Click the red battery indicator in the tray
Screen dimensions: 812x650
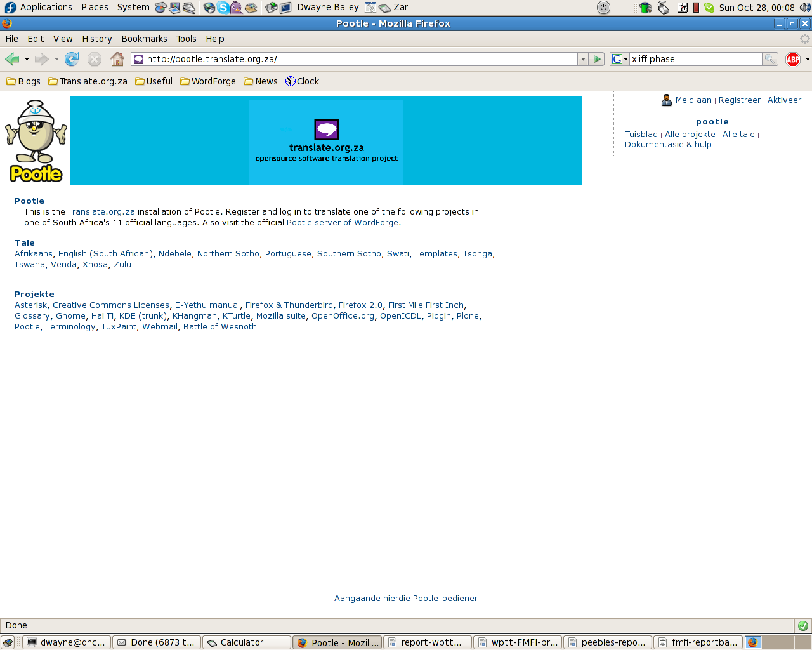coord(696,8)
